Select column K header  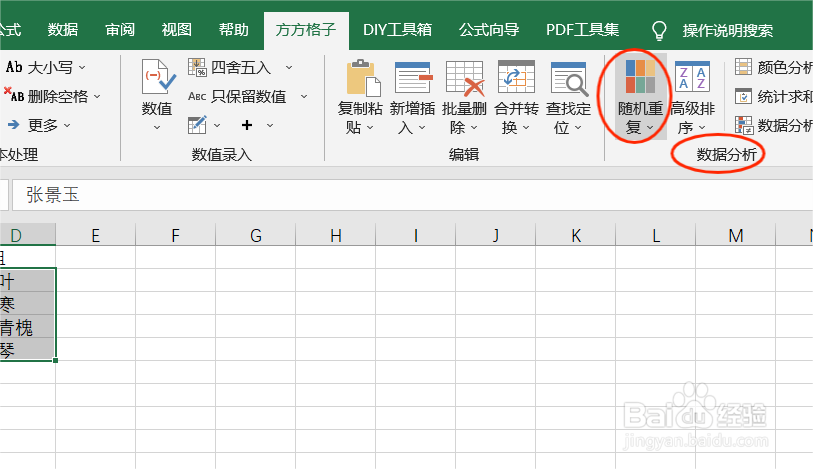(576, 235)
